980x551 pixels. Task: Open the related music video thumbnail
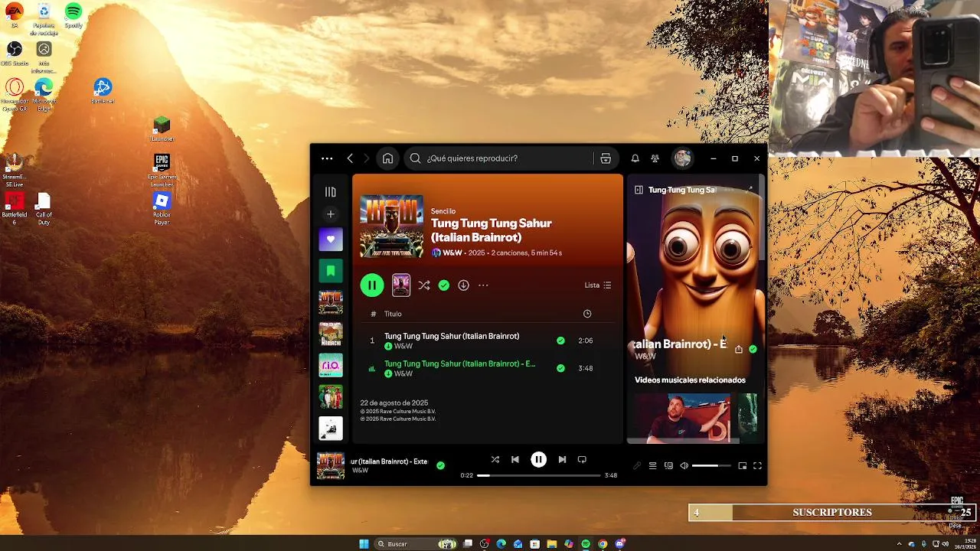[683, 419]
